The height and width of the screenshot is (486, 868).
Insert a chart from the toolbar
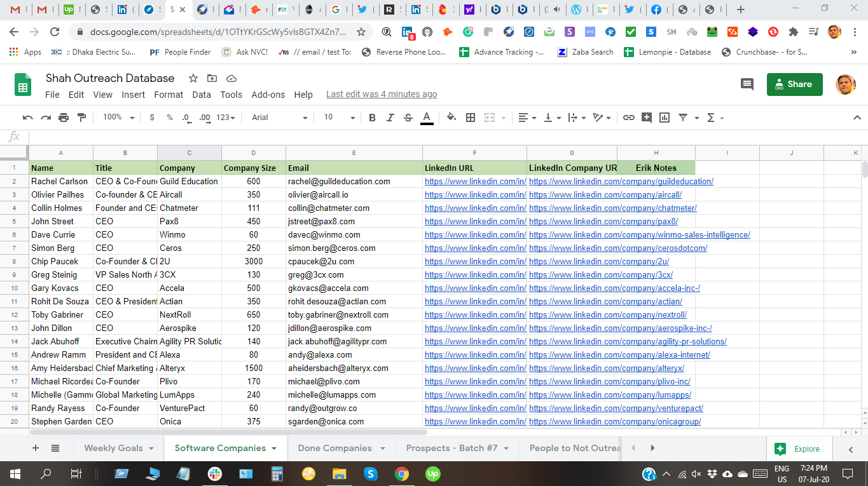tap(665, 118)
